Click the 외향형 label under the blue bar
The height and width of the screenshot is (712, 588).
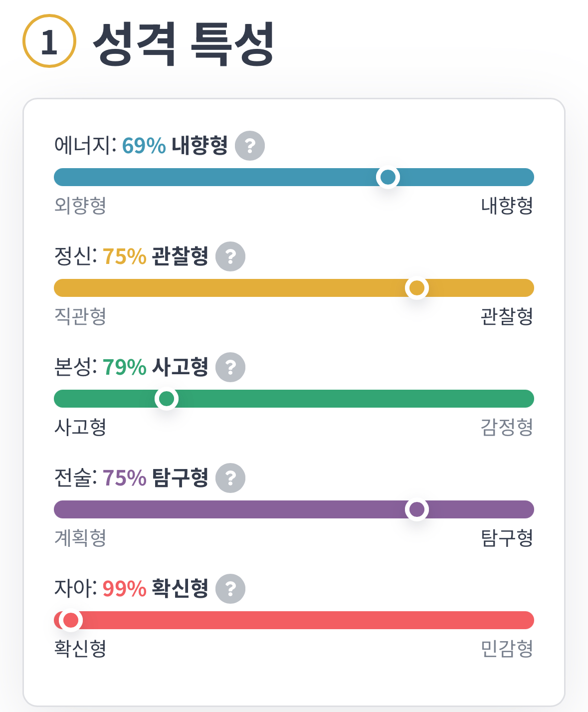coord(80,206)
